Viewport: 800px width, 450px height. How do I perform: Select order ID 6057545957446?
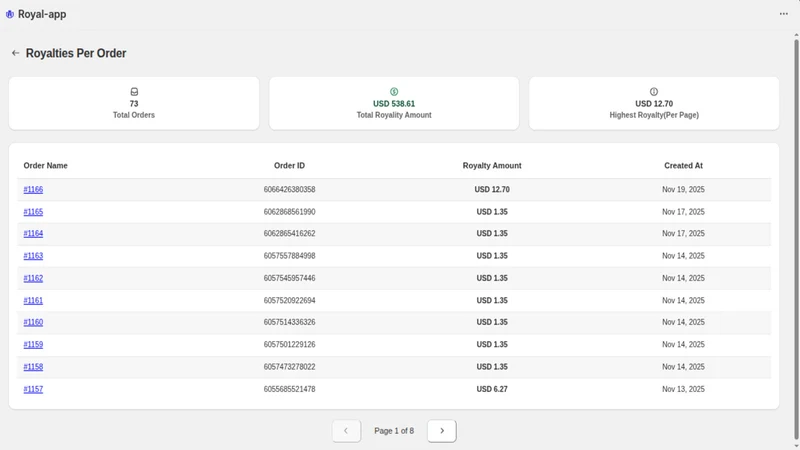click(x=289, y=278)
